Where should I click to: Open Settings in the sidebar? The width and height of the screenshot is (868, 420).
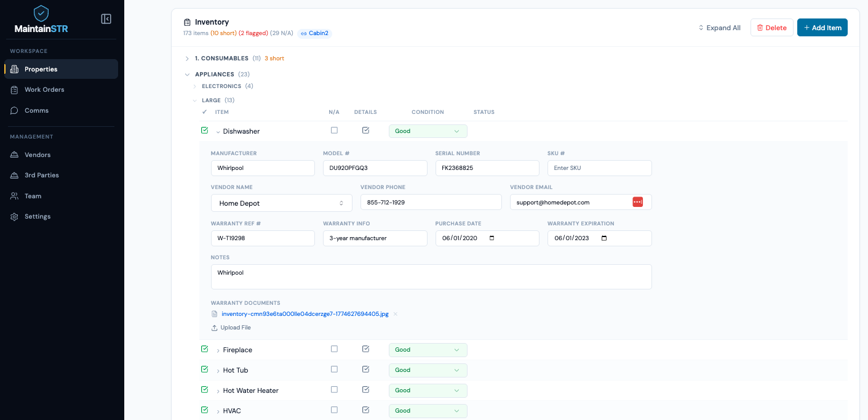coord(61,217)
